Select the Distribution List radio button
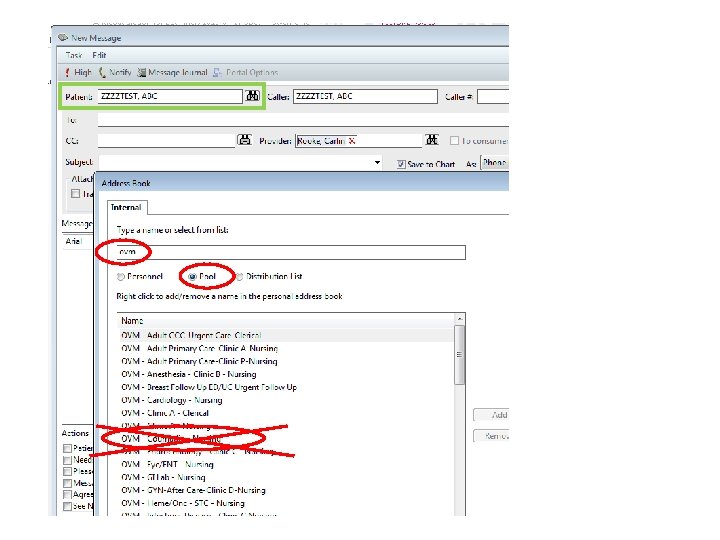 pyautogui.click(x=240, y=277)
